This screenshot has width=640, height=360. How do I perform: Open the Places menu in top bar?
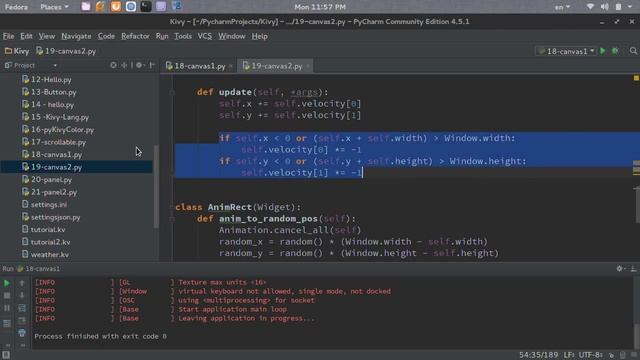(x=54, y=7)
